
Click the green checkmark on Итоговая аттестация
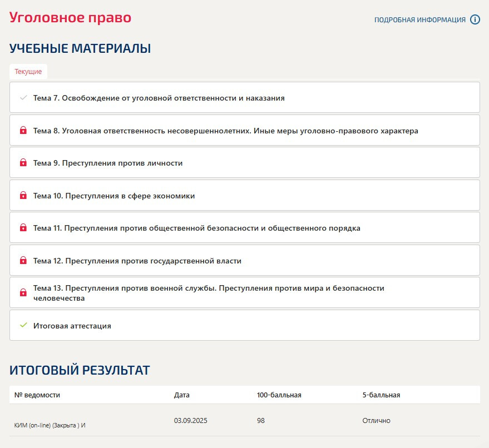point(23,325)
